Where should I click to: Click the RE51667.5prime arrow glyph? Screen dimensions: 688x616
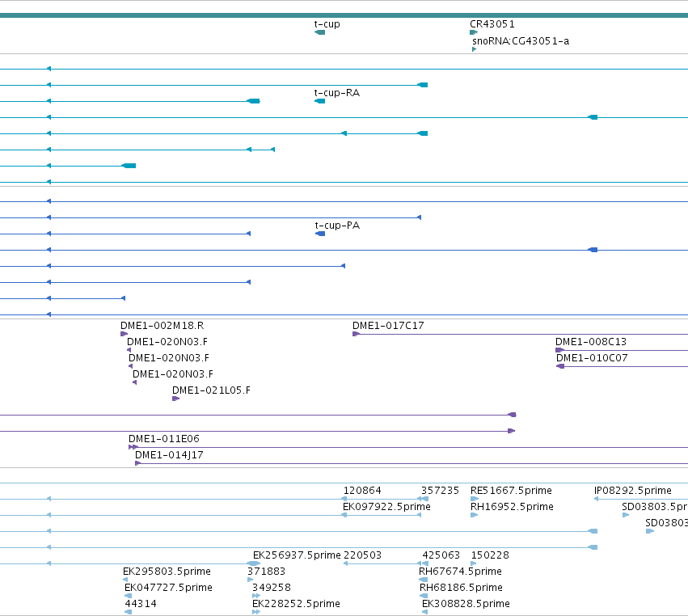coord(475,499)
